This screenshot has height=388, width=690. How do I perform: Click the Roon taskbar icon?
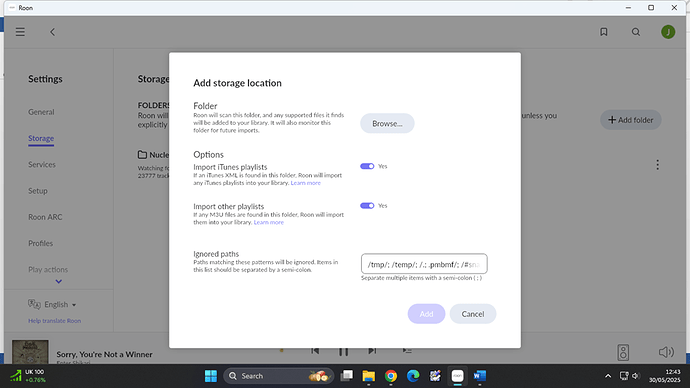[x=458, y=376]
